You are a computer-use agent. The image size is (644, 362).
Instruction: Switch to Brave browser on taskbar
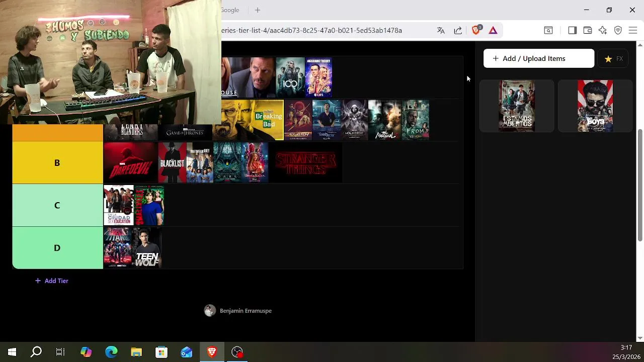pyautogui.click(x=212, y=352)
